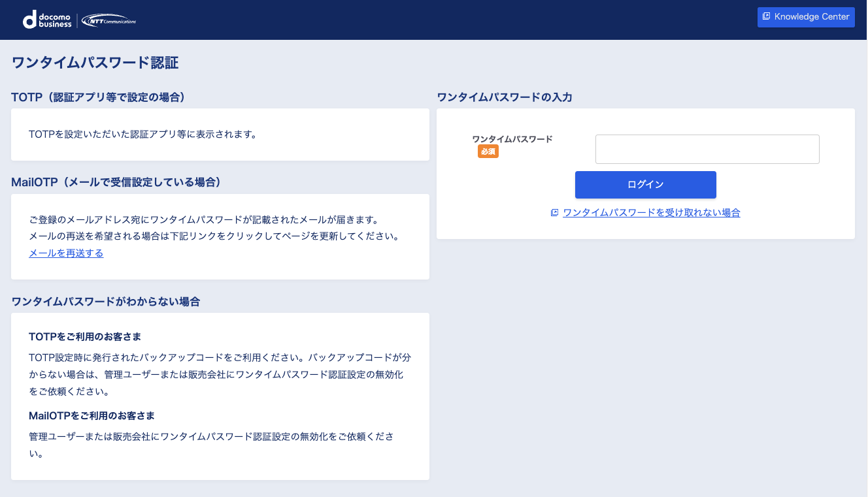This screenshot has width=868, height=497.
Task: Click the TOTPをご利用のお客さま subheading
Action: click(85, 337)
